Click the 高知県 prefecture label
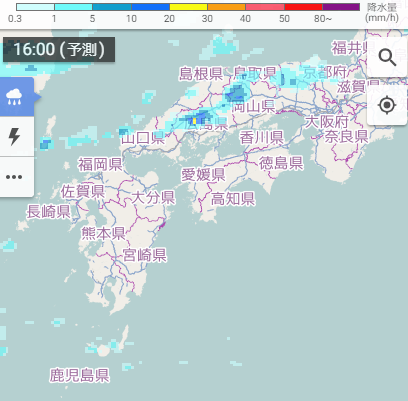The height and width of the screenshot is (401, 408). click(233, 199)
